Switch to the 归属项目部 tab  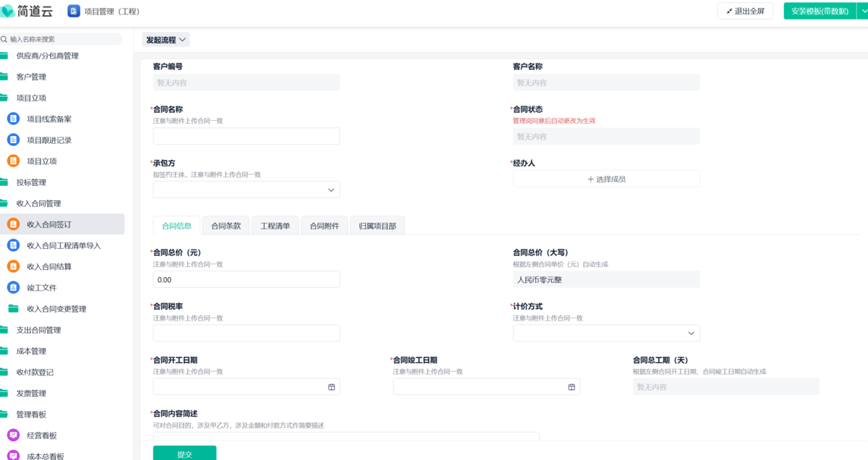378,226
